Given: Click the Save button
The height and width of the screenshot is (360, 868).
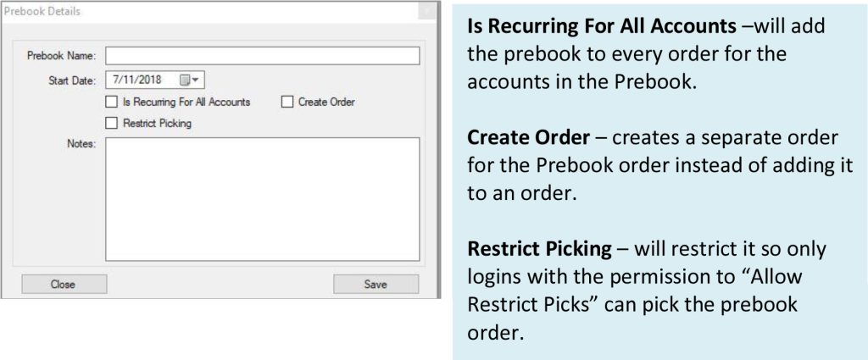Looking at the screenshot, I should [x=376, y=285].
